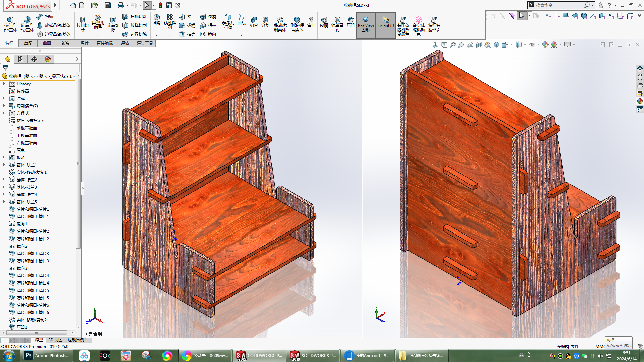The width and height of the screenshot is (644, 362).
Task: Click the 弯曲 flex tool
Action: click(311, 22)
